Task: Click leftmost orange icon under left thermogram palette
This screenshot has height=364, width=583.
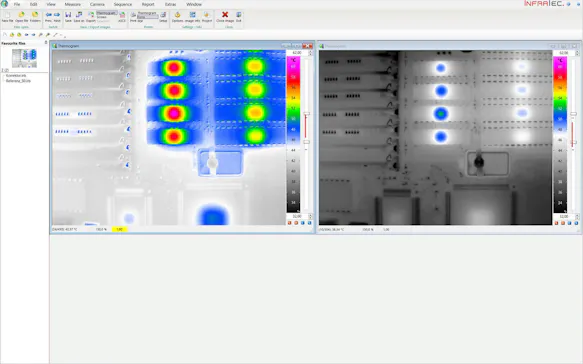Action: click(x=290, y=223)
